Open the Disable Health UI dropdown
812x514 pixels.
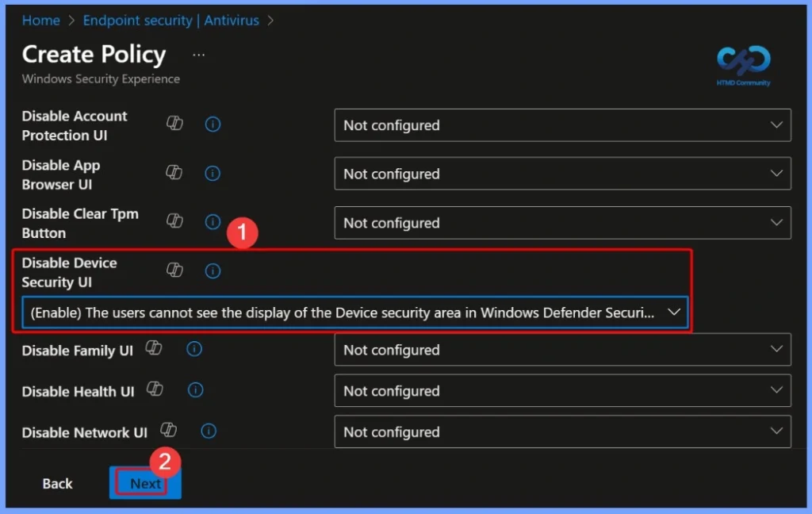562,390
